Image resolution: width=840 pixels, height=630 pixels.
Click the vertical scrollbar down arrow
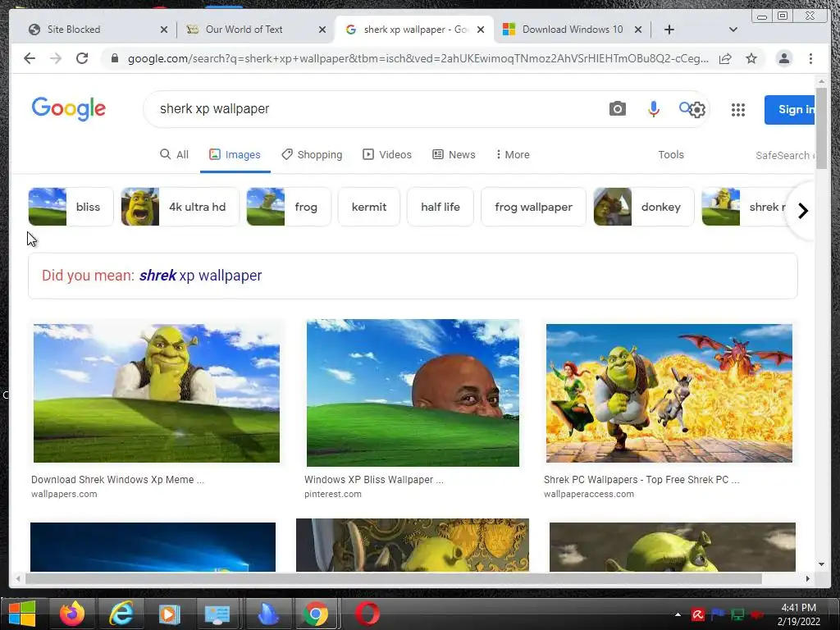coord(821,564)
